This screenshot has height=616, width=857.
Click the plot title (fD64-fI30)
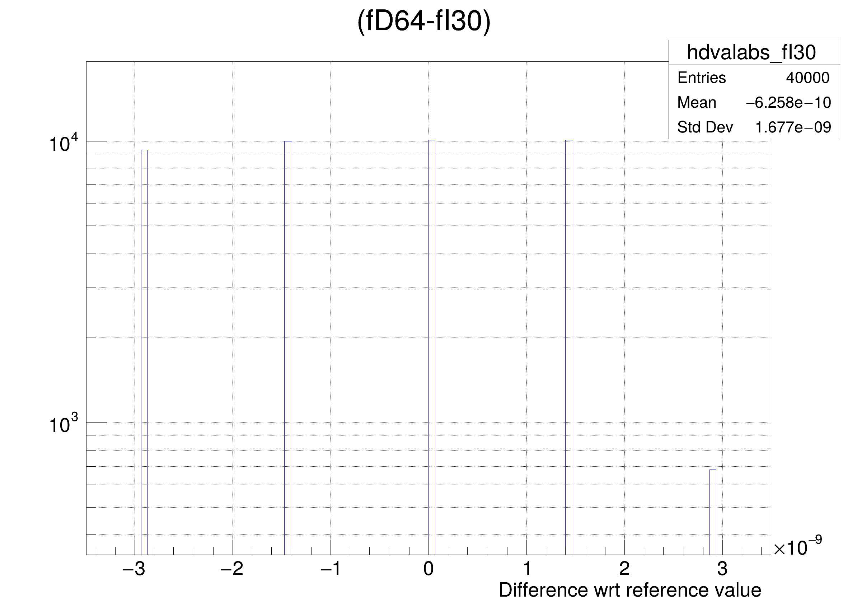click(x=423, y=22)
